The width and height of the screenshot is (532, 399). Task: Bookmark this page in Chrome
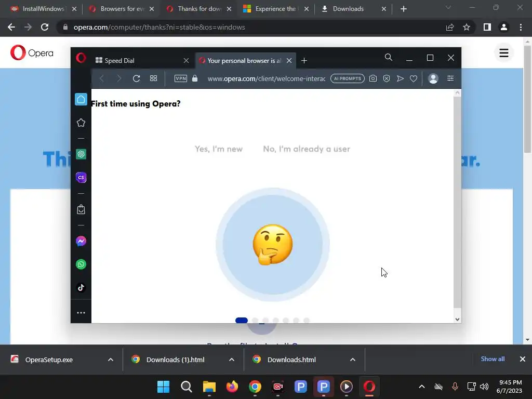pyautogui.click(x=467, y=27)
